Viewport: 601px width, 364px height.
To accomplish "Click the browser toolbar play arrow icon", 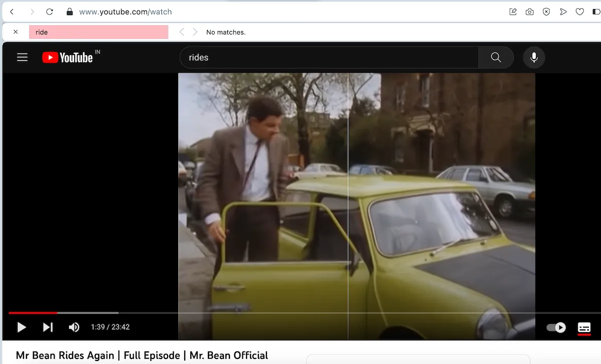I will click(563, 12).
